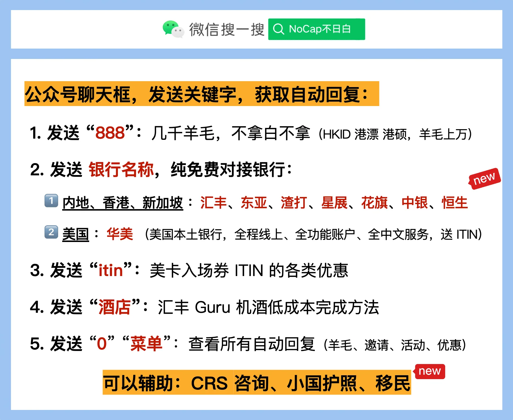Click the red new badge near 移民
The height and width of the screenshot is (420, 513).
(430, 371)
